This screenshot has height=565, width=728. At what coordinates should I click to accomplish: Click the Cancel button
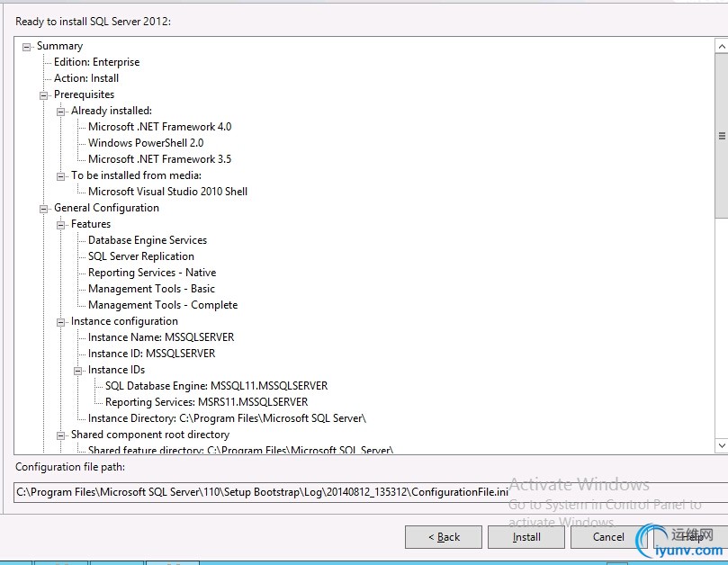coord(608,537)
